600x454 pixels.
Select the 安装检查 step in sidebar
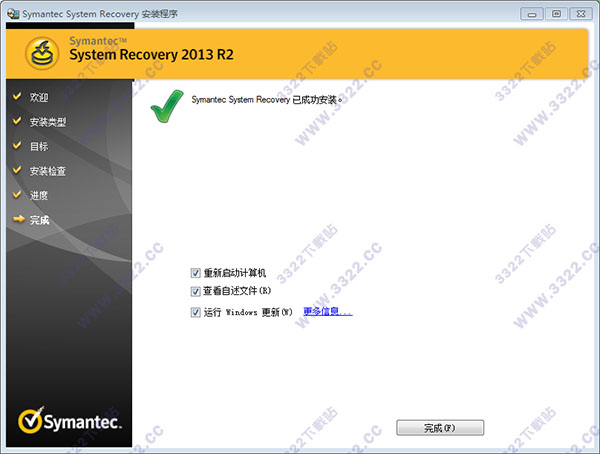[48, 171]
